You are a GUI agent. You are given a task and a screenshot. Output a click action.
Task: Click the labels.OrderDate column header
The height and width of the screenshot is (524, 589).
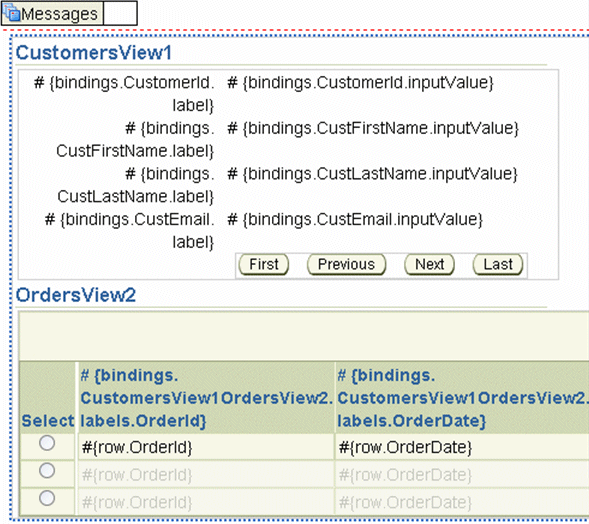[x=462, y=398]
